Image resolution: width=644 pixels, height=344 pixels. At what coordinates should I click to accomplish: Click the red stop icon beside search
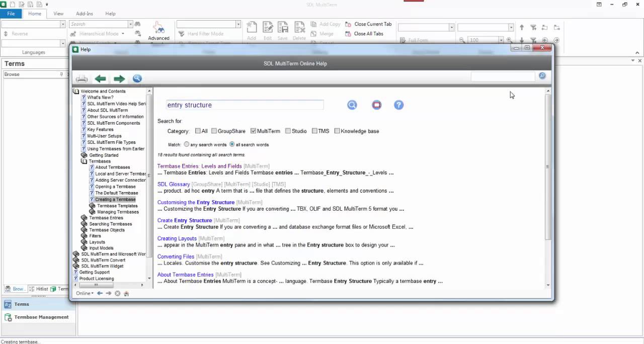[x=377, y=105]
